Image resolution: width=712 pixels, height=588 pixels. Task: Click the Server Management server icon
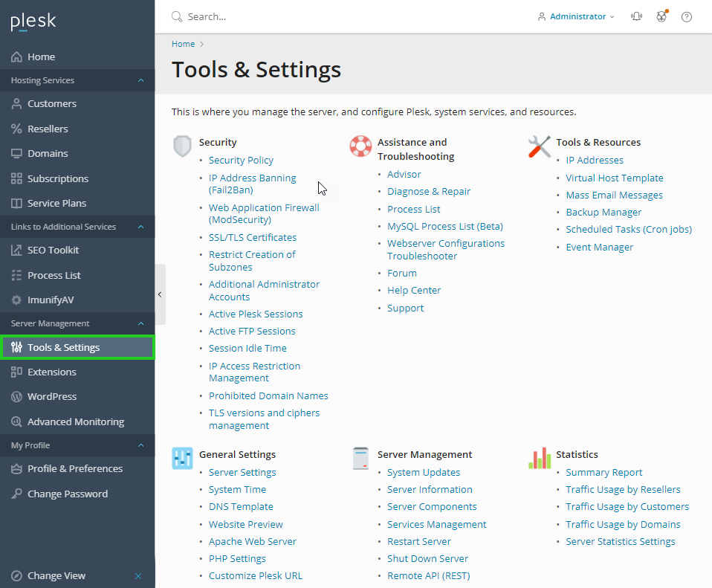360,458
